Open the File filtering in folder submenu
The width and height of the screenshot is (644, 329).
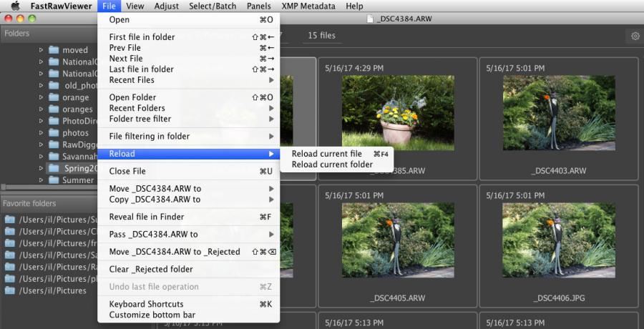(191, 136)
